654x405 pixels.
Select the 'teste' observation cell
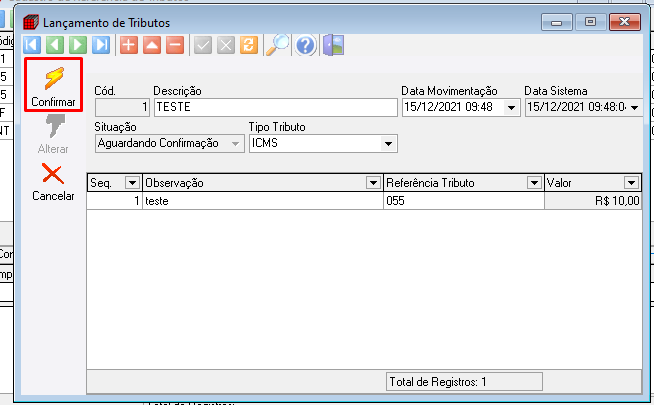[x=263, y=201]
